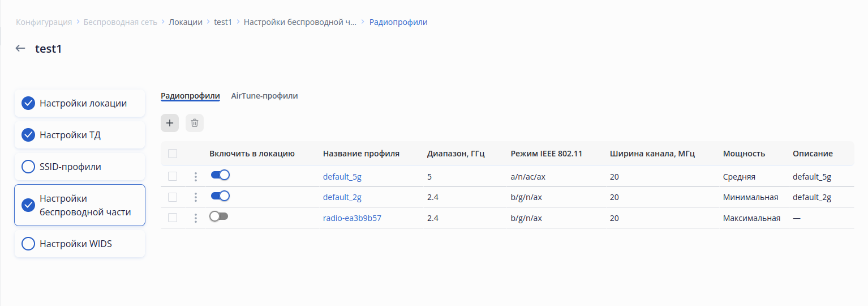Open the radio-ea3b9b57 profile link
Viewport: 868px width, 306px height.
click(352, 218)
